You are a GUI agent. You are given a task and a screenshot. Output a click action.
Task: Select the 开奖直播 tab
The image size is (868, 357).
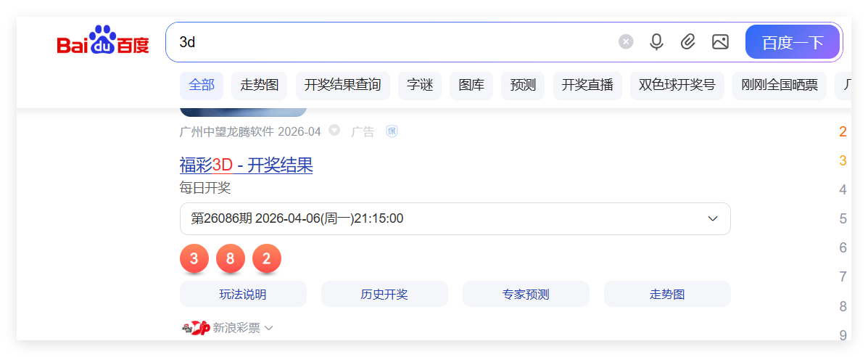pos(587,85)
